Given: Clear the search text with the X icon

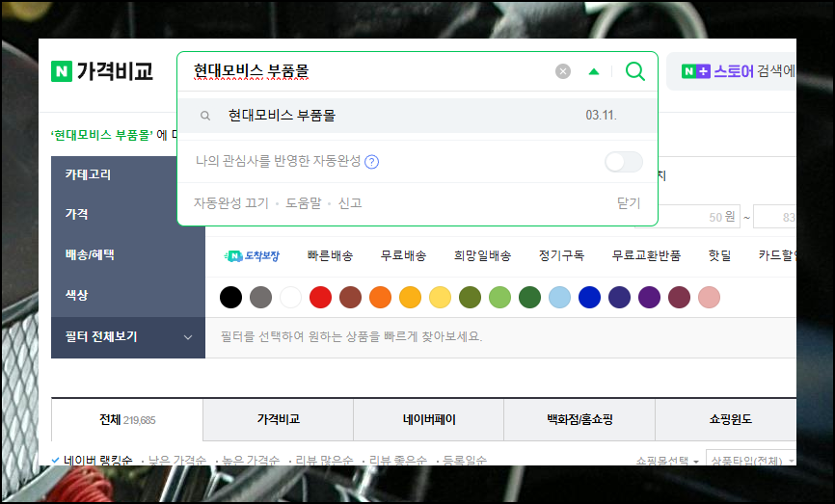Looking at the screenshot, I should click(563, 71).
